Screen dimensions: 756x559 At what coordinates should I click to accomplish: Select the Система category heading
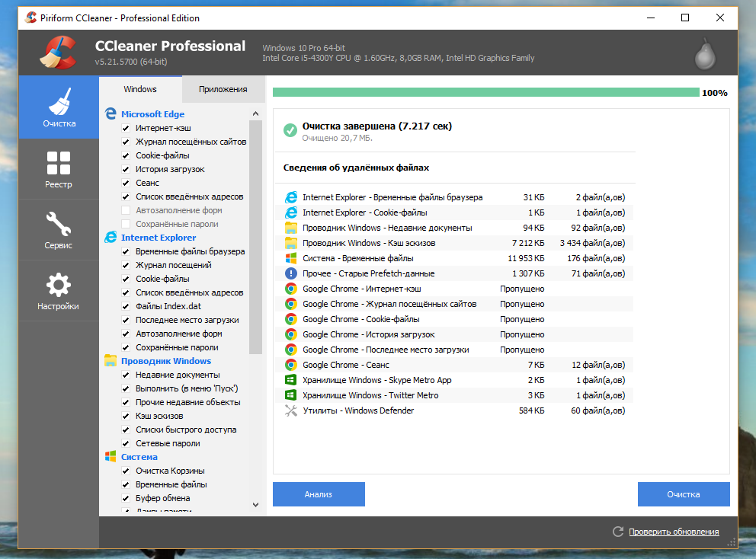[139, 457]
